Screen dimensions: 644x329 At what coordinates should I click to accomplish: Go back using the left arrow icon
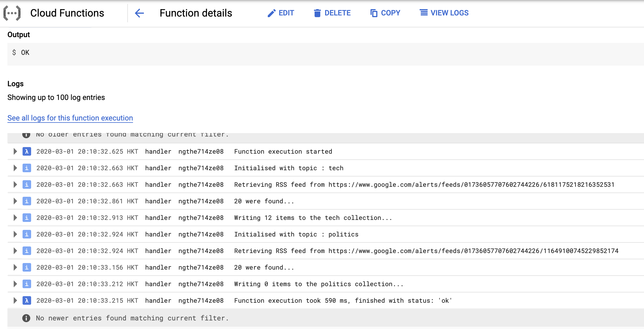[x=139, y=13]
